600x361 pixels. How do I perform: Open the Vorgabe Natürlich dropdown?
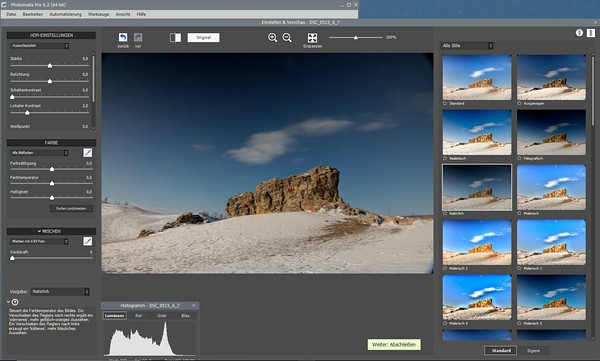60,292
